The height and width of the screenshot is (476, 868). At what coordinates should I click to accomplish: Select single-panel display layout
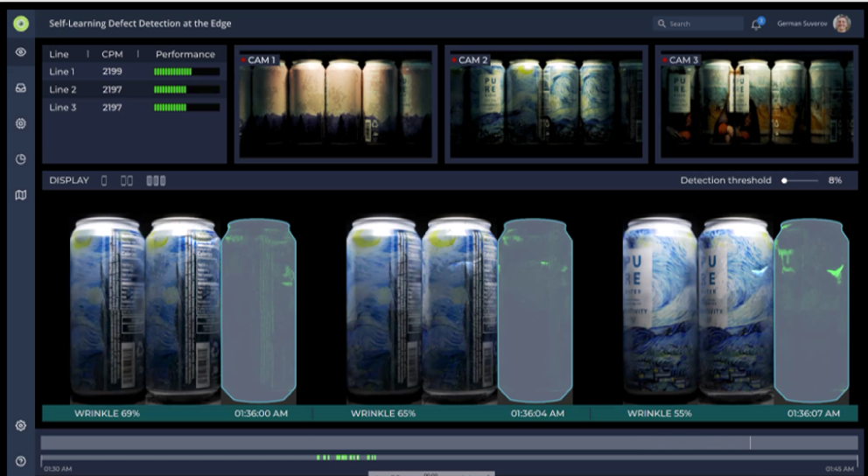pos(104,180)
